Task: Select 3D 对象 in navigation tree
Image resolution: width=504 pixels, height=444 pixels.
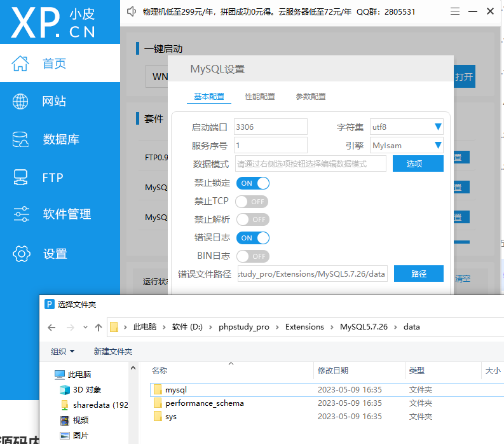Action: pyautogui.click(x=81, y=390)
